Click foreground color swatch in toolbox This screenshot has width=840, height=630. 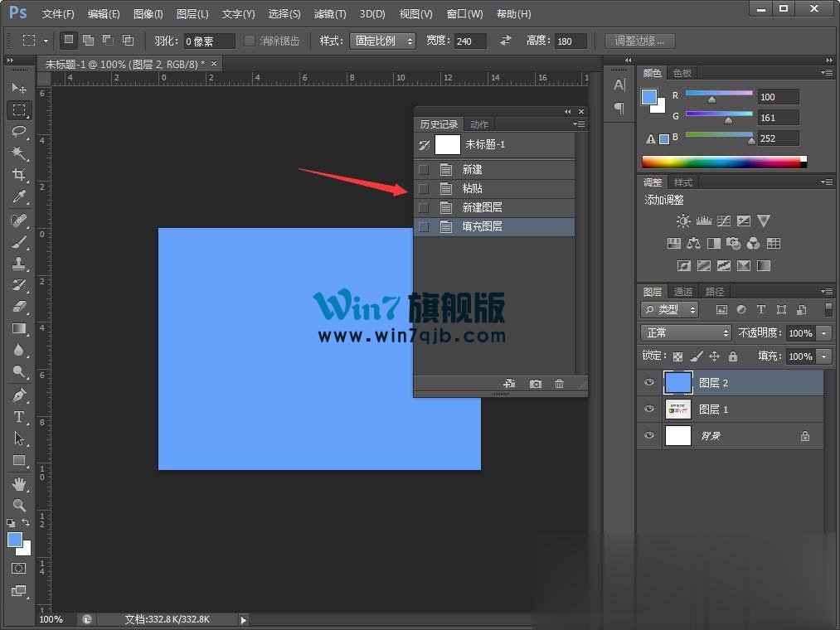click(x=15, y=540)
